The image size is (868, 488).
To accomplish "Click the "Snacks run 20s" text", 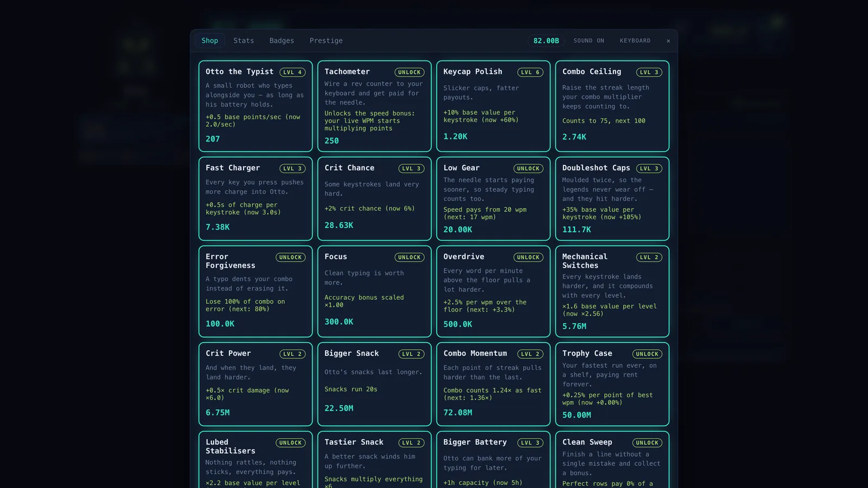I will 350,389.
